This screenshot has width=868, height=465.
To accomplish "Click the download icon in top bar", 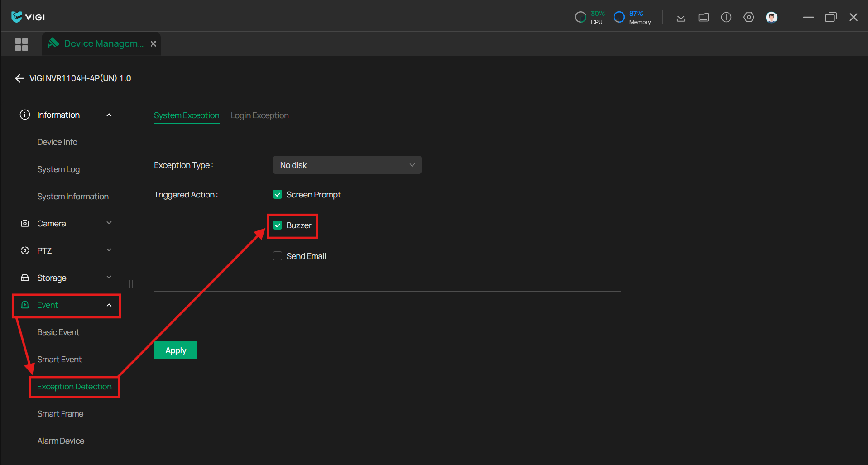I will [x=681, y=17].
